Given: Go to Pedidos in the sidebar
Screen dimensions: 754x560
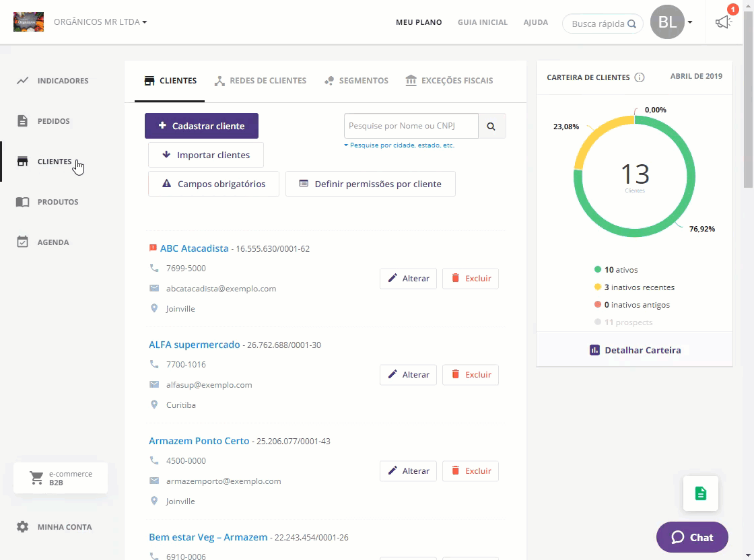Looking at the screenshot, I should click(53, 121).
